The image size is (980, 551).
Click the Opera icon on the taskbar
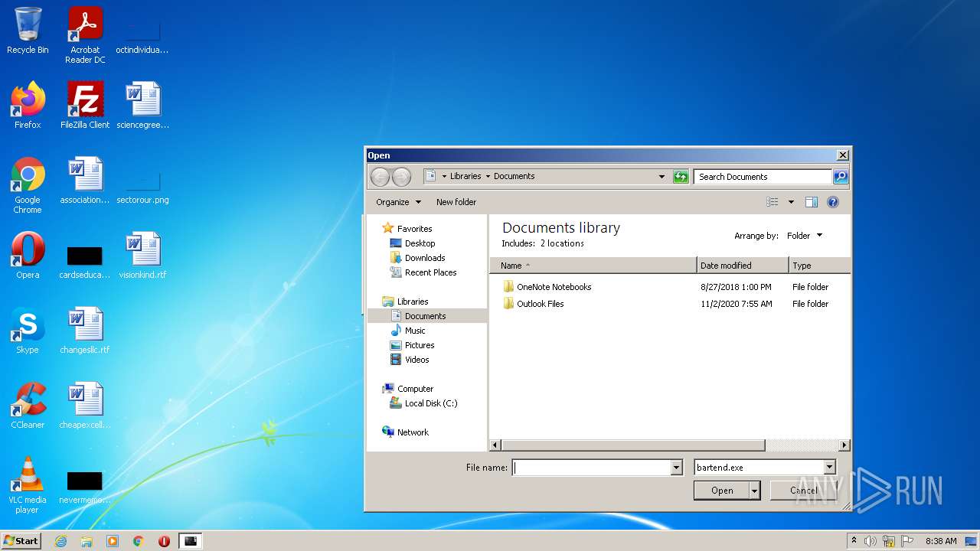coord(164,541)
